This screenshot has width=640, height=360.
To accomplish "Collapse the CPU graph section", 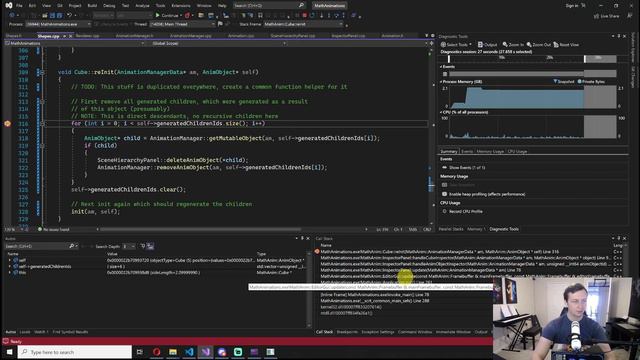I will (x=441, y=112).
